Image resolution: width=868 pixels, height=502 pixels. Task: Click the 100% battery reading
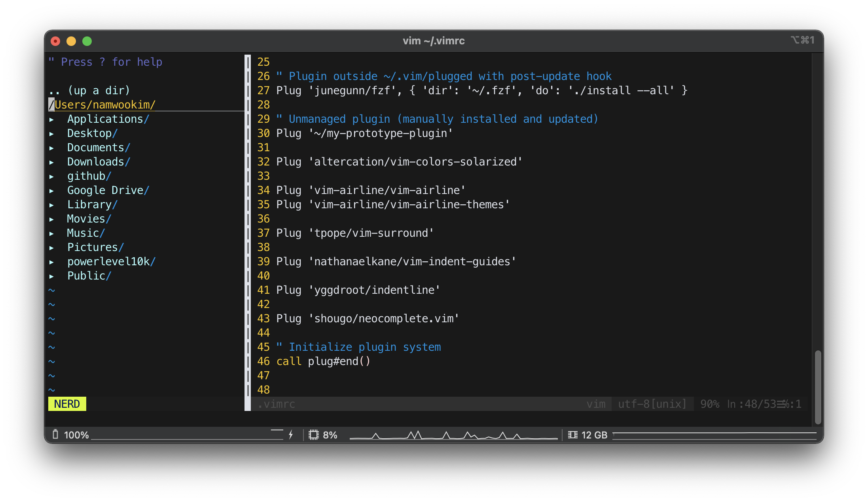click(76, 435)
